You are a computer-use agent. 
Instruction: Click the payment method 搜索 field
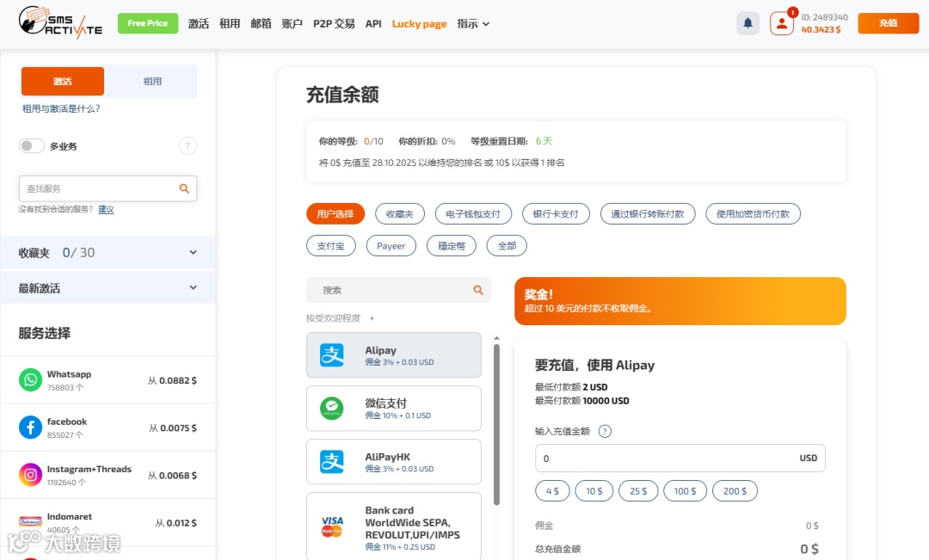398,290
